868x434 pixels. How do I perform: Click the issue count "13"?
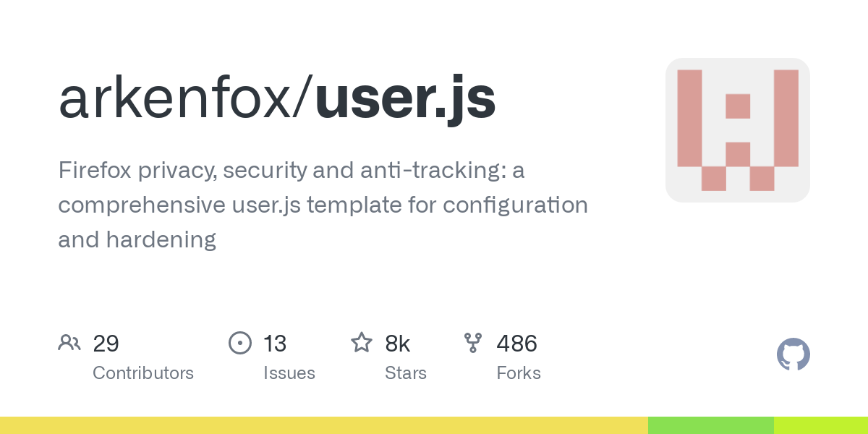[275, 344]
